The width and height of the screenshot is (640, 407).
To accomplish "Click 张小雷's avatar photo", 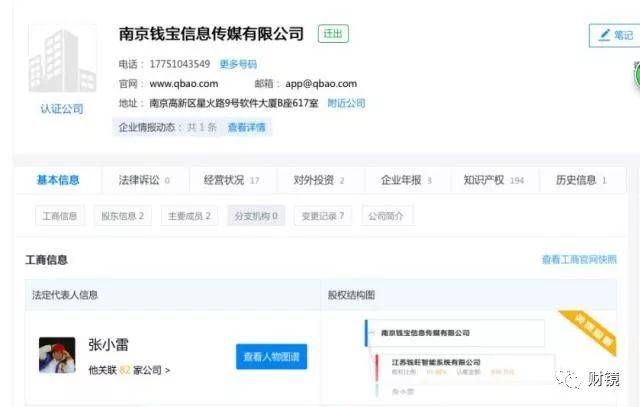I will coord(58,355).
